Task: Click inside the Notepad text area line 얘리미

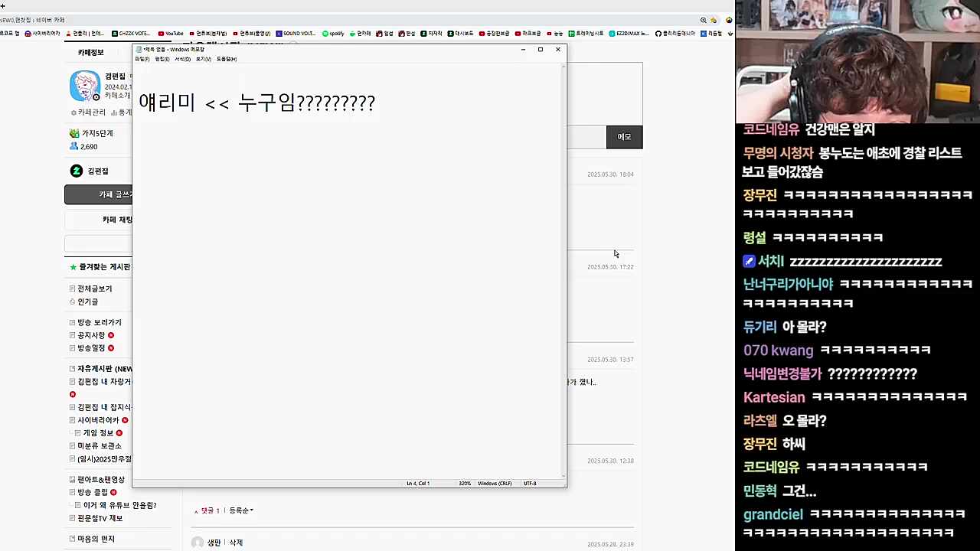Action: (x=257, y=103)
